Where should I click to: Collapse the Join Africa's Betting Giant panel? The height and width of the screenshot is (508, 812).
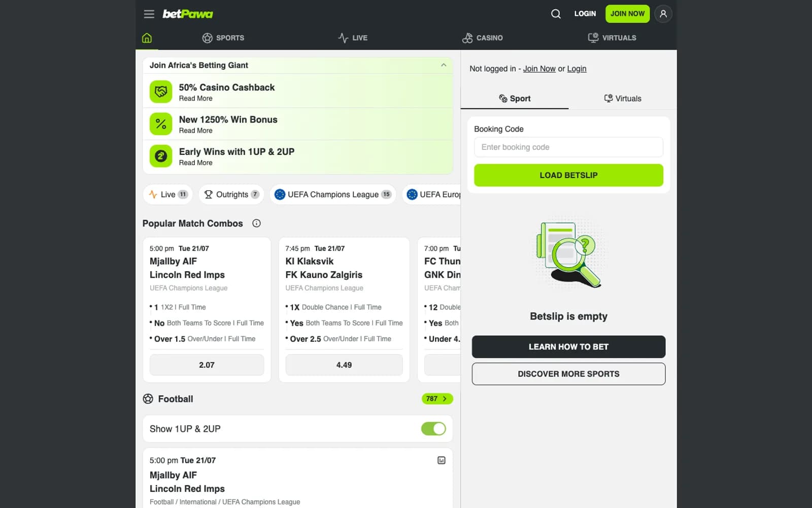tap(444, 65)
